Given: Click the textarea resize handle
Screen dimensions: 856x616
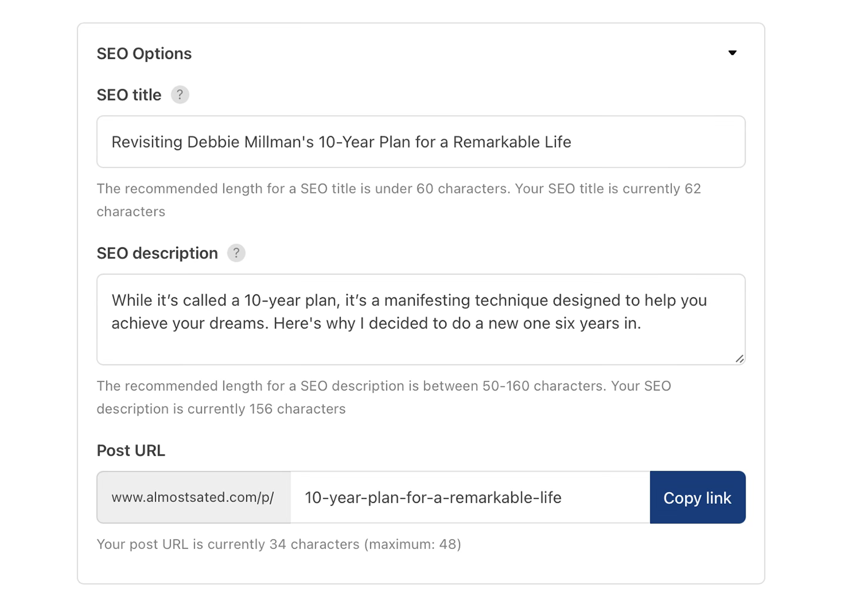Looking at the screenshot, I should [739, 360].
